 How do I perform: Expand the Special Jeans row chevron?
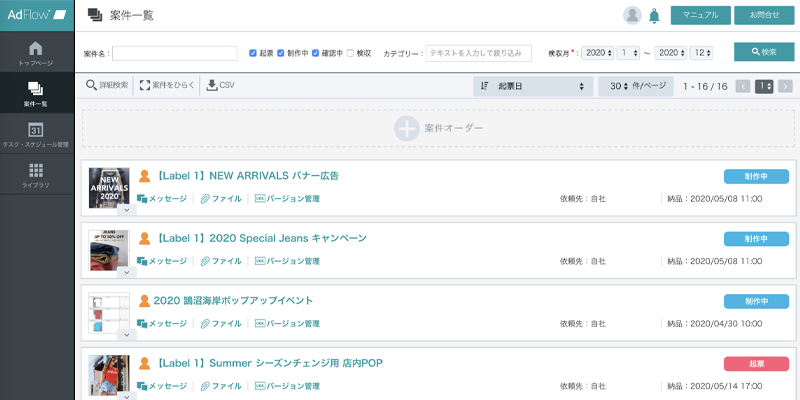coord(127,272)
